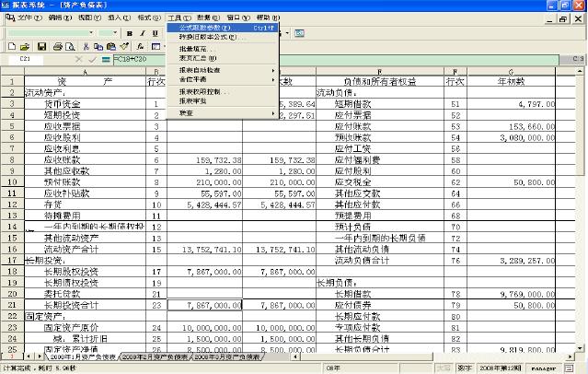
Task: Open the 格式 menu
Action: (x=149, y=18)
